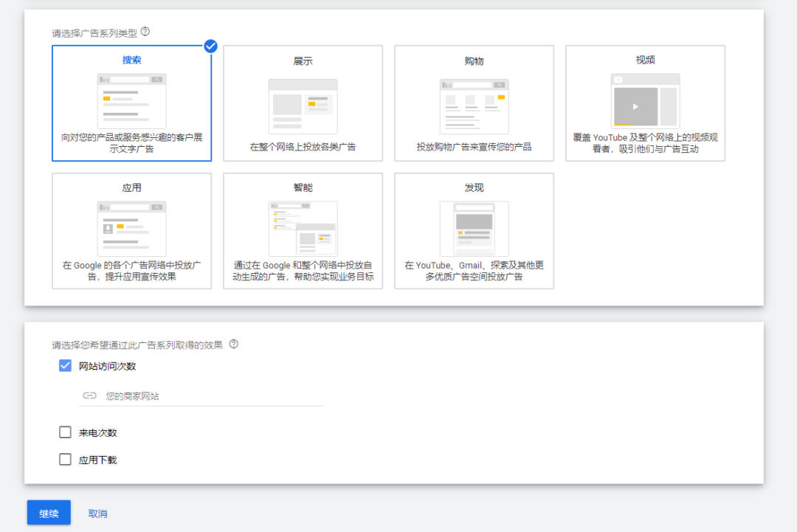Click the 继续 button
Screen dimensions: 797x532
click(x=49, y=514)
